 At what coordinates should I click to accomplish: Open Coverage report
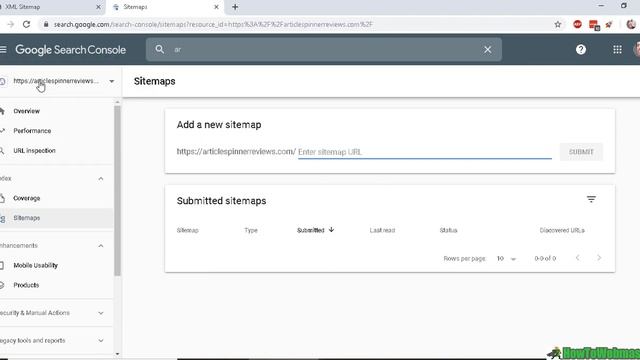27,198
